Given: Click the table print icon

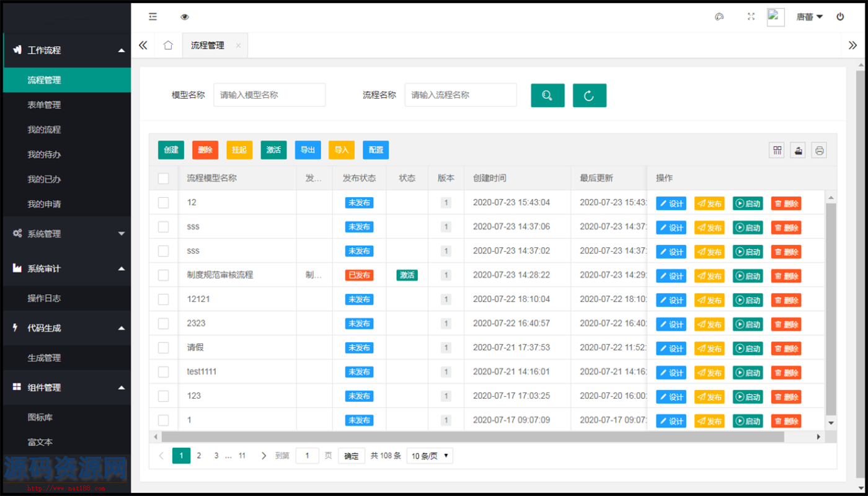Looking at the screenshot, I should coord(819,150).
